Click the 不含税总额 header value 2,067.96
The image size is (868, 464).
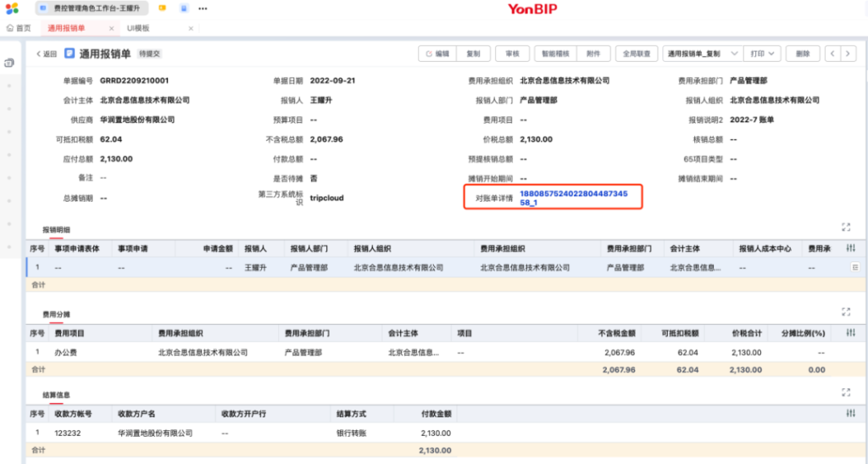click(326, 139)
